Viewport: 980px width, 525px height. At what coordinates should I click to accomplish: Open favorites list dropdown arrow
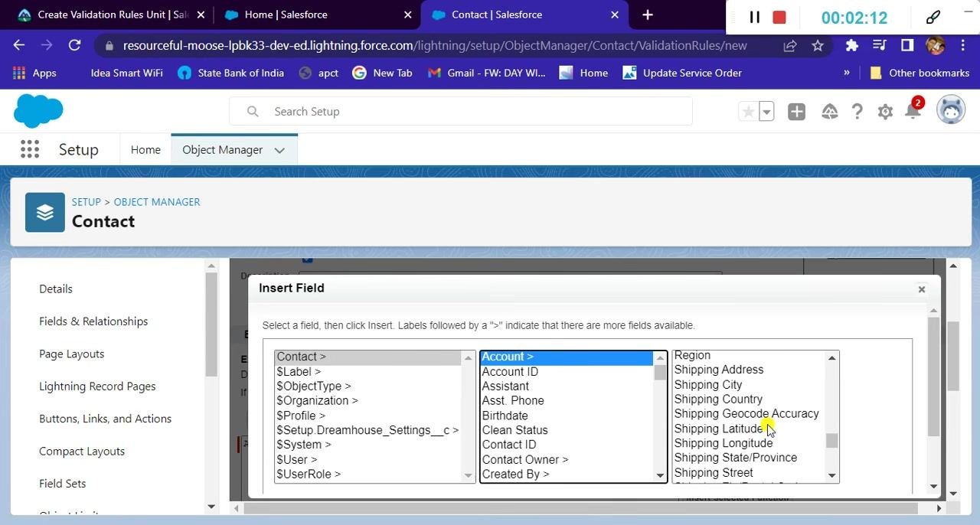(766, 112)
